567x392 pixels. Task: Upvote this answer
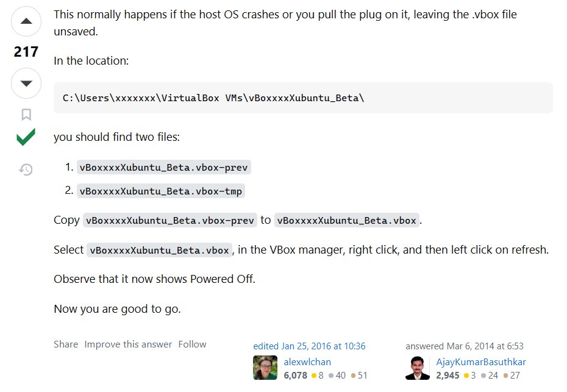[x=26, y=22]
